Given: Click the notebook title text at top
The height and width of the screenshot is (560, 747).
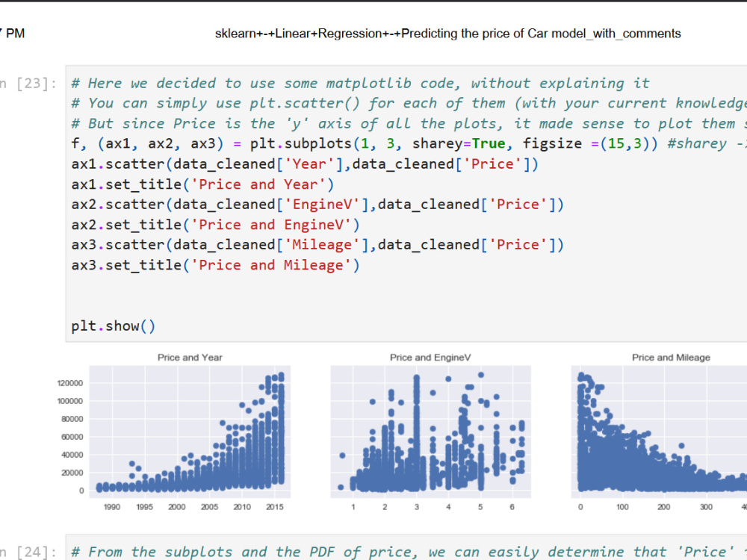Looking at the screenshot, I should coord(447,34).
